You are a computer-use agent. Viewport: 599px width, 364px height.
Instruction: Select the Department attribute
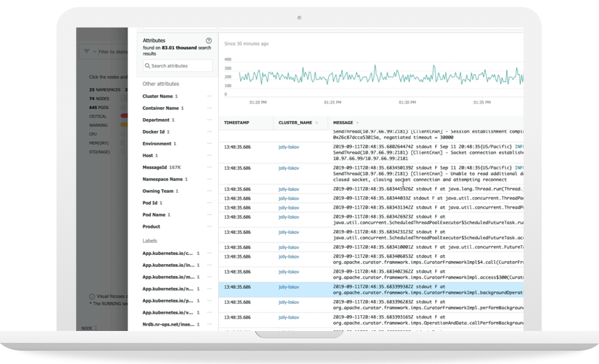pos(157,120)
